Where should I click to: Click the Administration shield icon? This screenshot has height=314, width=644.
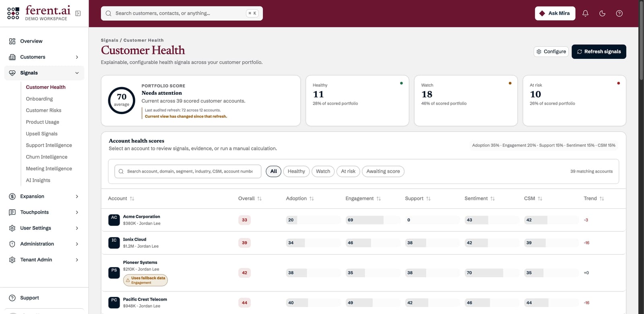point(12,244)
